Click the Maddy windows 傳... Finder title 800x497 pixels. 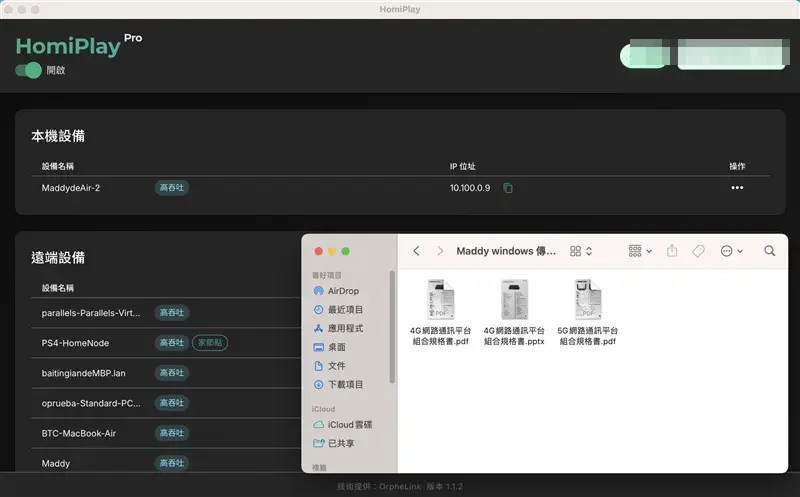pos(506,251)
